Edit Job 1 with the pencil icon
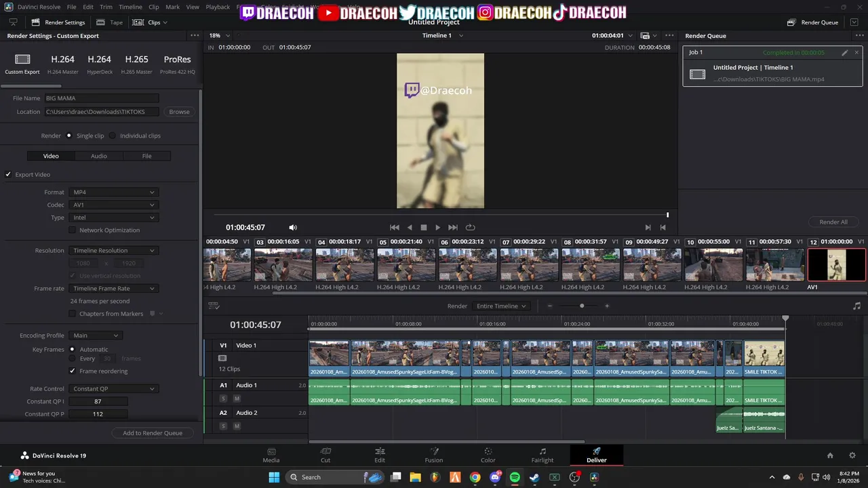 click(845, 52)
